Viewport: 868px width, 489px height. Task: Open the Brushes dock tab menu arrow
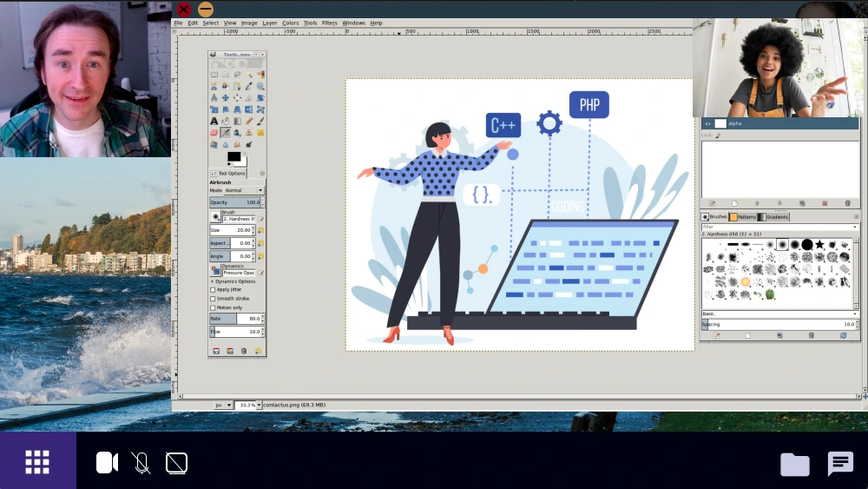[857, 216]
